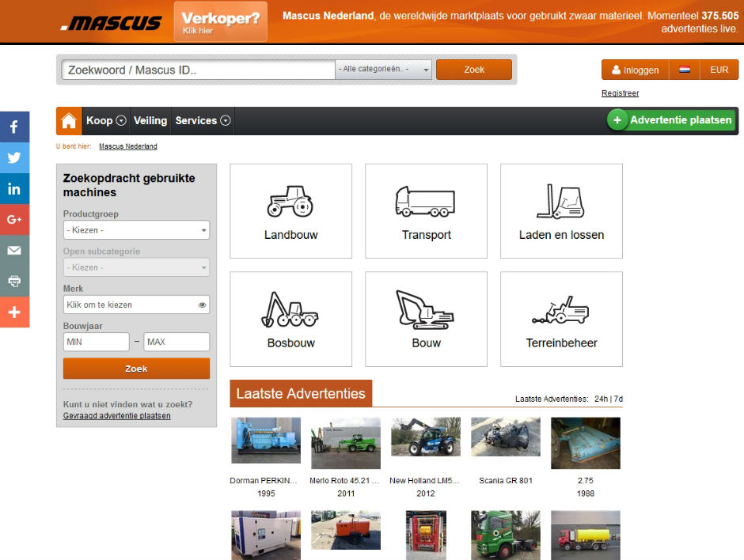
Task: Open the Netherlands flag language selector
Action: coord(685,70)
